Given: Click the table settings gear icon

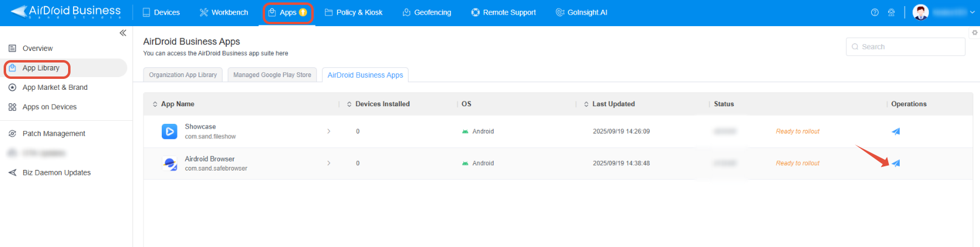Looking at the screenshot, I should click(975, 33).
